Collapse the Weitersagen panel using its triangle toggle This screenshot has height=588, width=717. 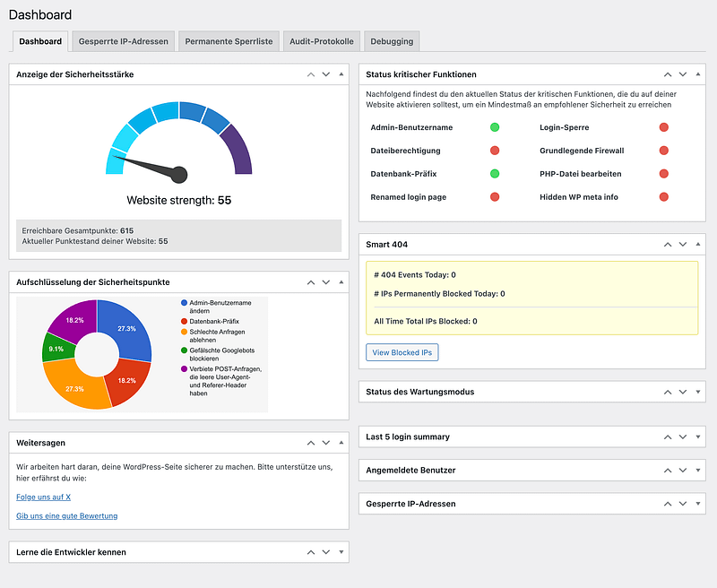(341, 443)
